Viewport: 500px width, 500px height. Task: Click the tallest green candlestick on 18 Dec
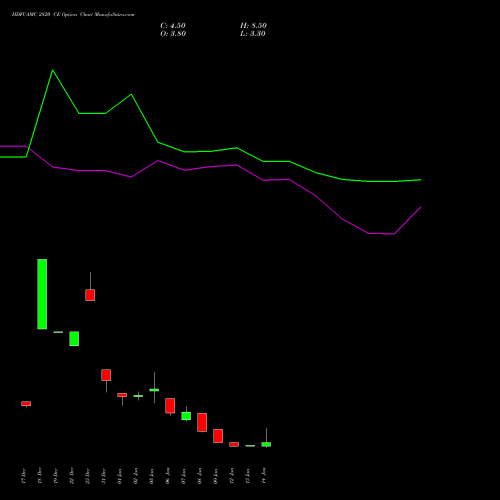pos(42,294)
